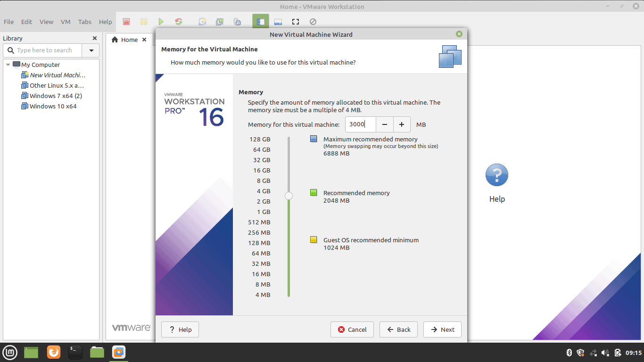Select Windows 7 x64 (2) in the library
The image size is (644, 362).
(56, 96)
